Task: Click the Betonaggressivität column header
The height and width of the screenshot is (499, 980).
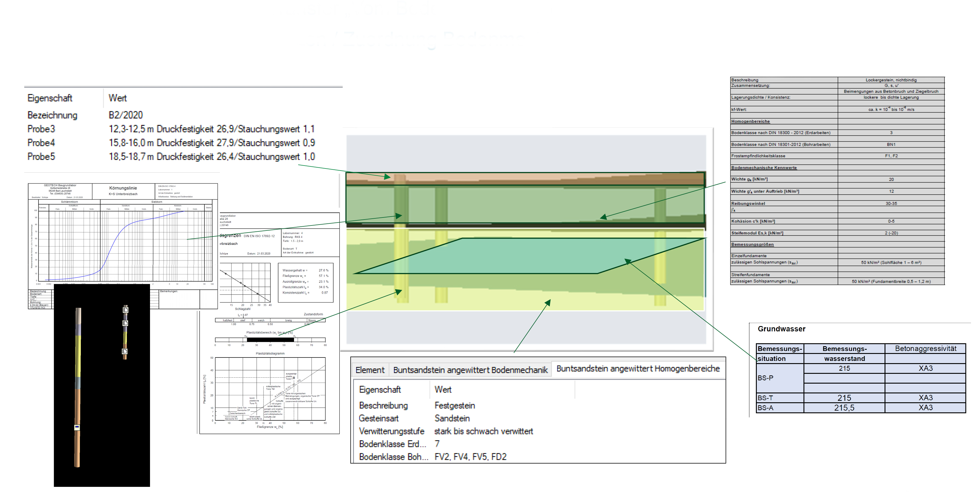Action: [925, 349]
